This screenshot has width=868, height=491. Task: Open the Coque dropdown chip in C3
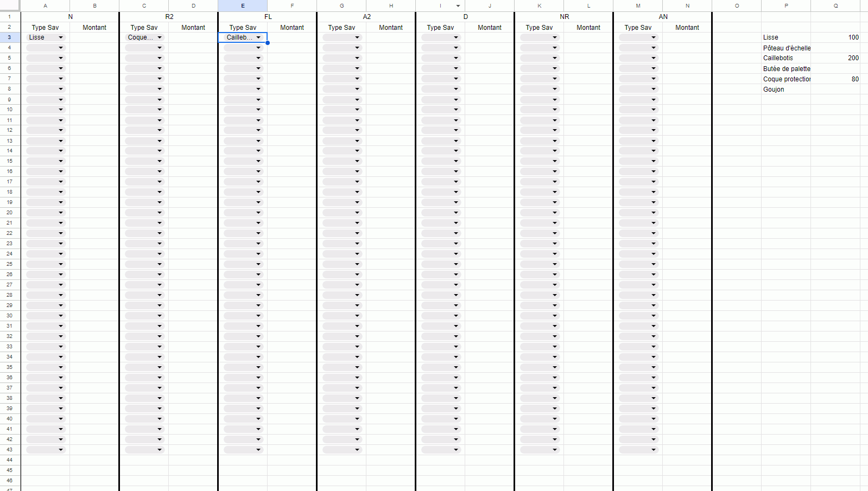(x=144, y=37)
